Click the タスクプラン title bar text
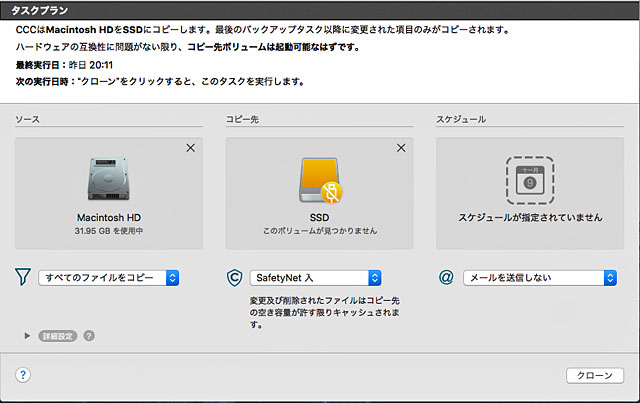Image resolution: width=640 pixels, height=403 pixels. pos(39,10)
